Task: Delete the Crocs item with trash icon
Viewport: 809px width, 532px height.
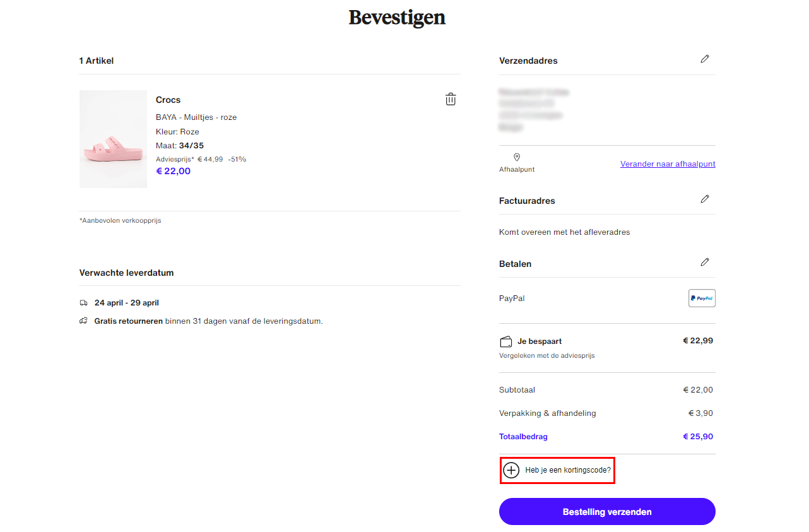Action: (451, 99)
